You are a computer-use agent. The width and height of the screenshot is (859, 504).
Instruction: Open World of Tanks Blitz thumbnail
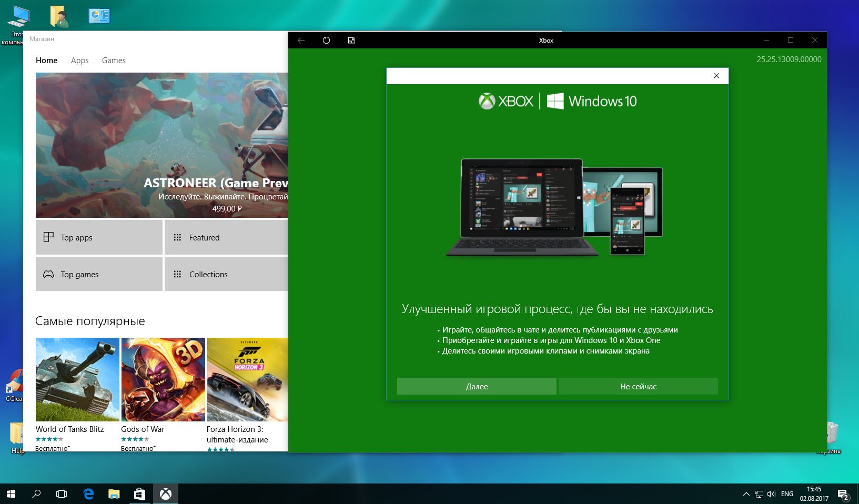point(77,379)
